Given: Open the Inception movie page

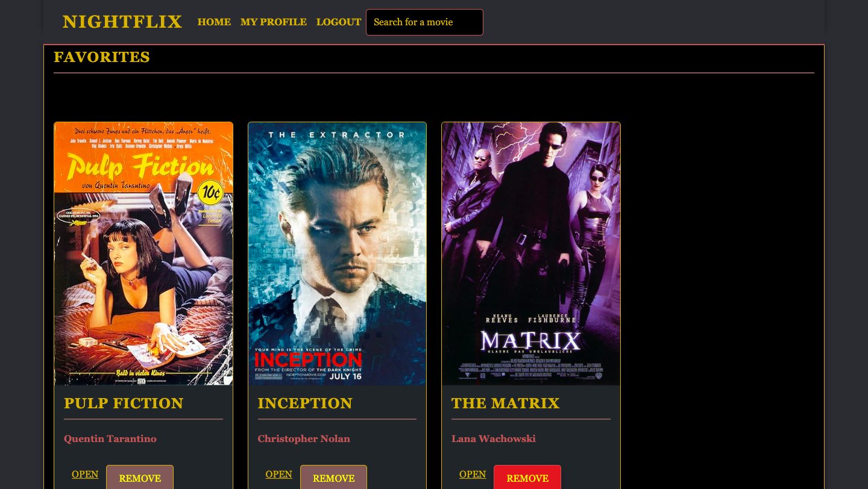Looking at the screenshot, I should pyautogui.click(x=278, y=474).
